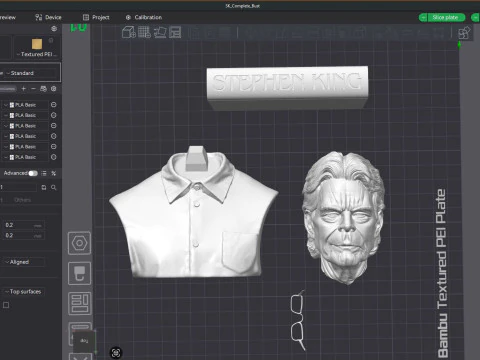Open the Standard process preset dropdown
The height and width of the screenshot is (360, 480).
point(30,73)
